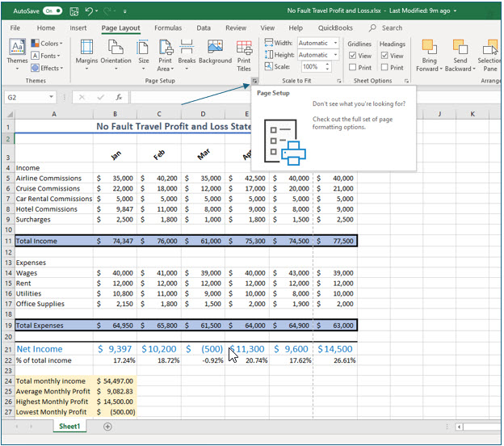The image size is (504, 446).
Task: Select the Sheet1 tab
Action: click(69, 427)
